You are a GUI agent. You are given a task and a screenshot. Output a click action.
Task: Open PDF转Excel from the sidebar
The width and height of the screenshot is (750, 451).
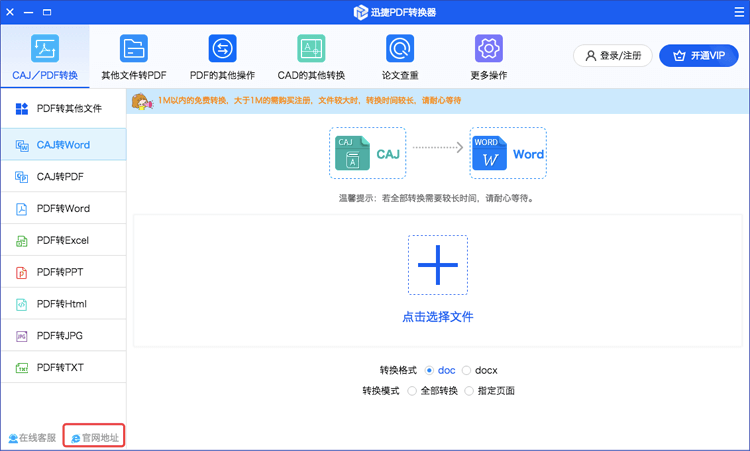click(64, 240)
